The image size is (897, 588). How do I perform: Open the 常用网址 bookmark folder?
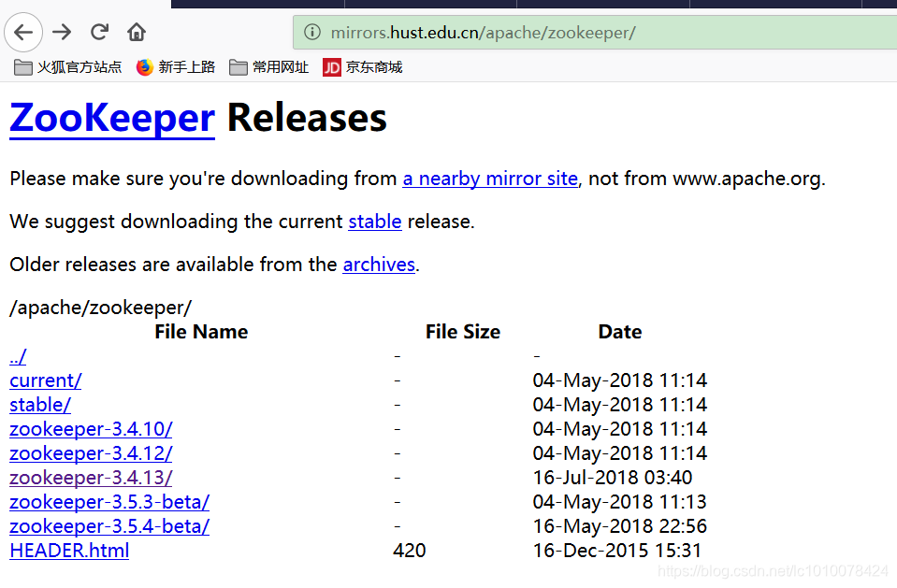(x=268, y=67)
